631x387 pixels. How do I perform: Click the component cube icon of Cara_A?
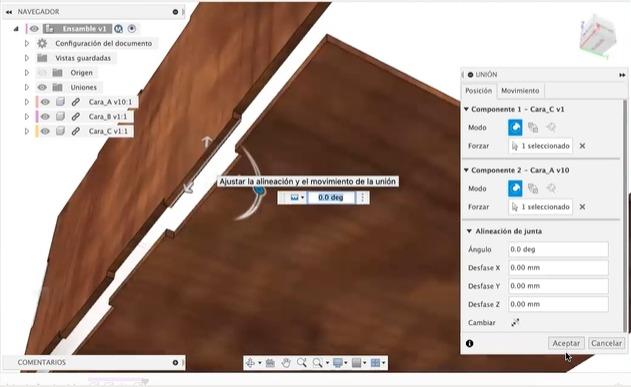tap(60, 102)
